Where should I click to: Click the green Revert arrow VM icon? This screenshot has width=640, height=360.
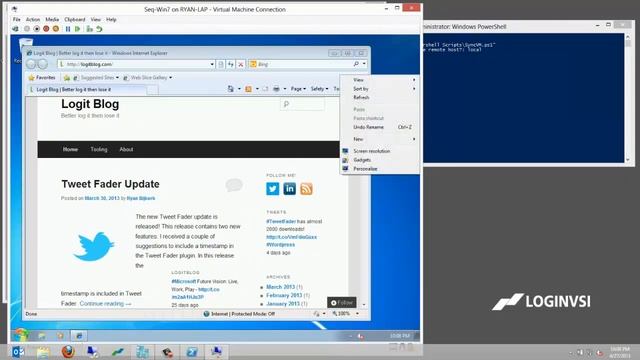click(x=99, y=29)
